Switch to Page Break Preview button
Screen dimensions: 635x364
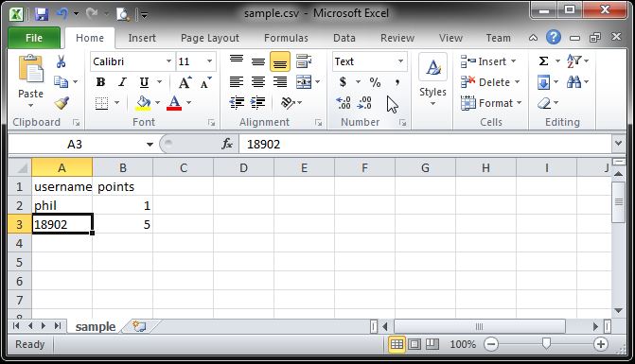click(432, 344)
